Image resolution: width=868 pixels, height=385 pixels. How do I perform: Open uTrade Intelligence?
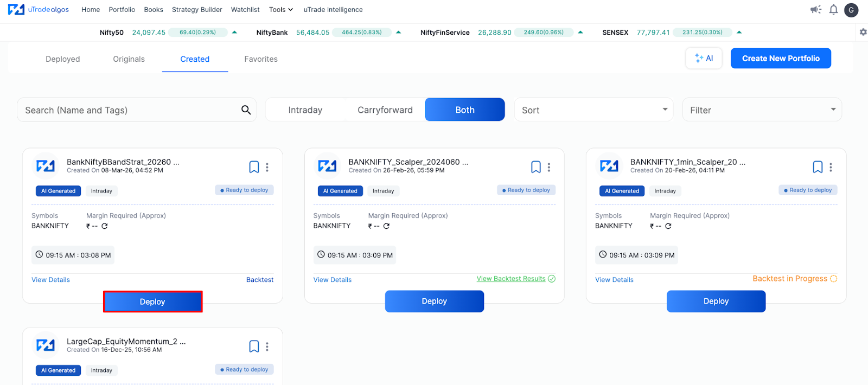tap(333, 10)
